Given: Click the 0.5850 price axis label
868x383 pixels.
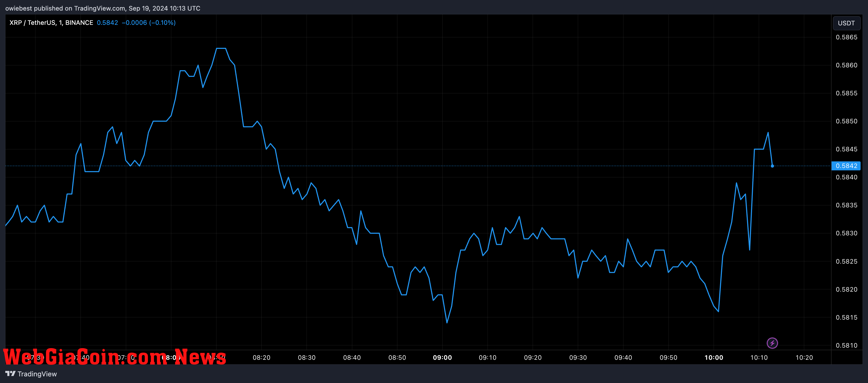Looking at the screenshot, I should [846, 121].
